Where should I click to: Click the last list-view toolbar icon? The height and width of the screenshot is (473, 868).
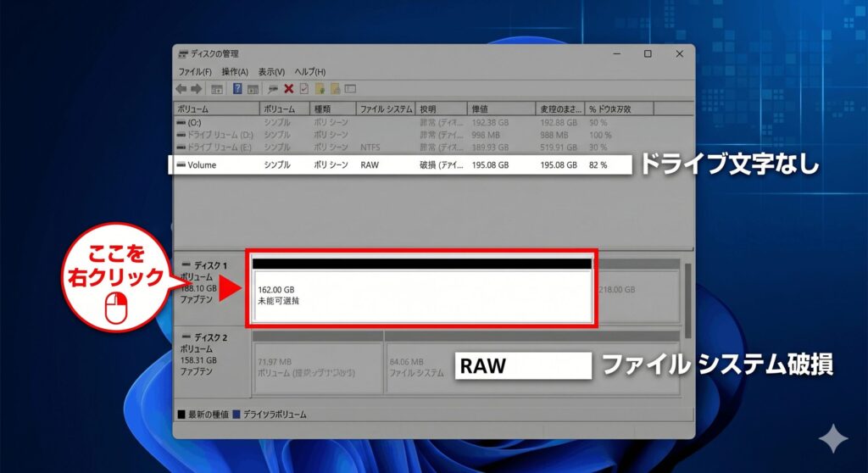point(350,89)
